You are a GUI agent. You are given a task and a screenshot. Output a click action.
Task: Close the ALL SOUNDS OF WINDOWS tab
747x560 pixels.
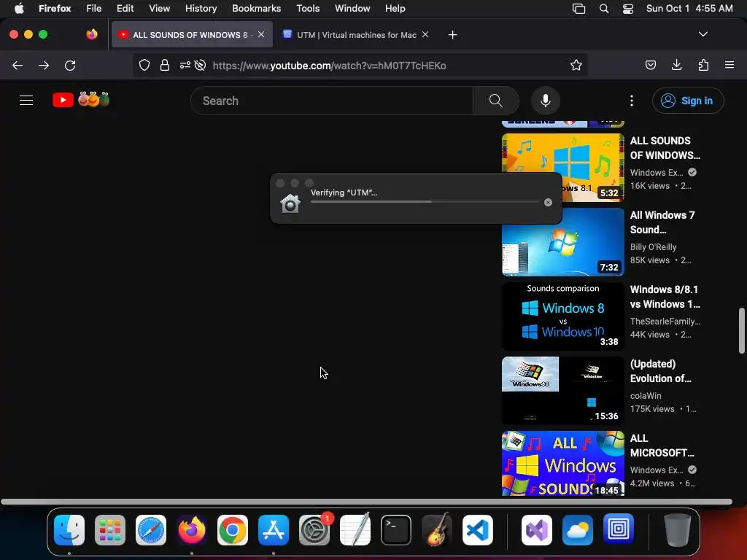click(x=261, y=34)
